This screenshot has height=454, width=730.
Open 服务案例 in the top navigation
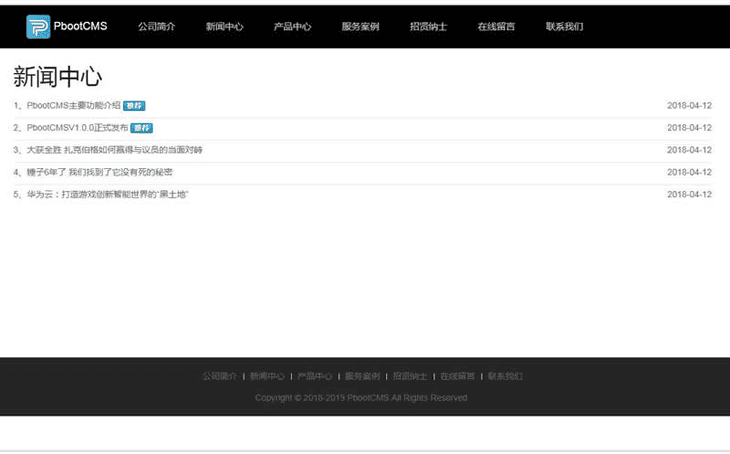[360, 27]
